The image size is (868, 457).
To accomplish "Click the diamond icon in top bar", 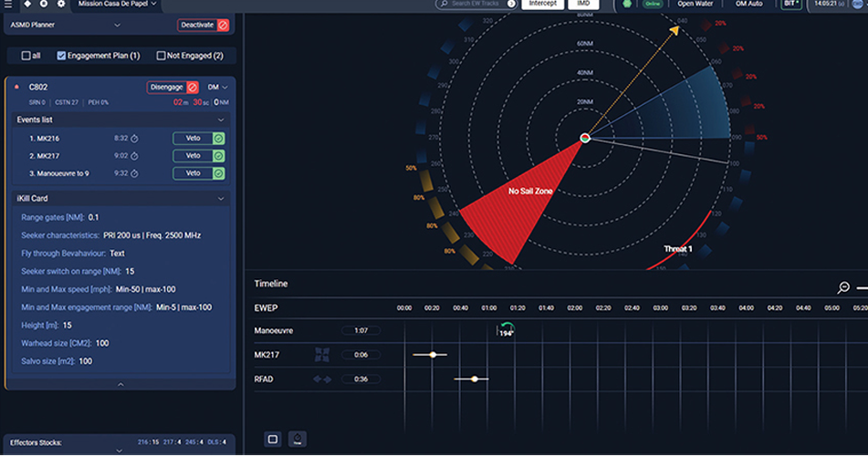I will (x=26, y=5).
